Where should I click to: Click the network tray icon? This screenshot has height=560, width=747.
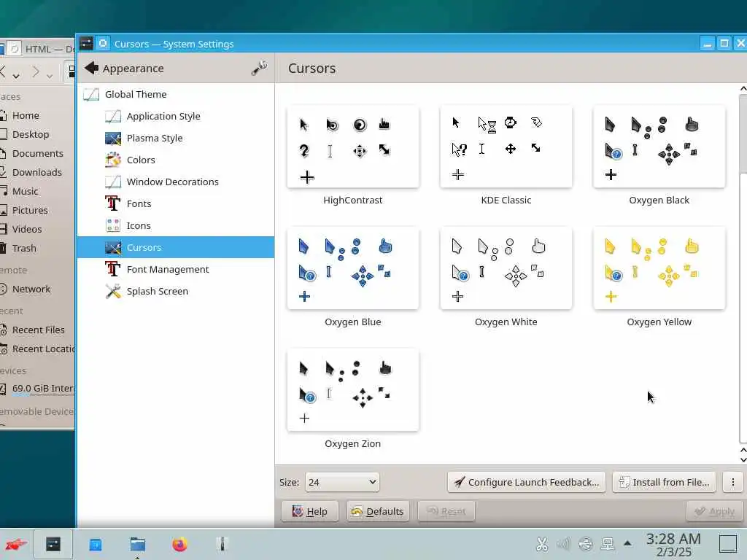point(608,544)
